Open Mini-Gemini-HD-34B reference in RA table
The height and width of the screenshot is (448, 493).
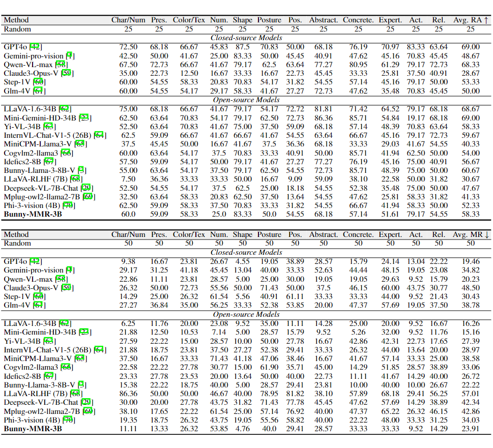(x=84, y=118)
